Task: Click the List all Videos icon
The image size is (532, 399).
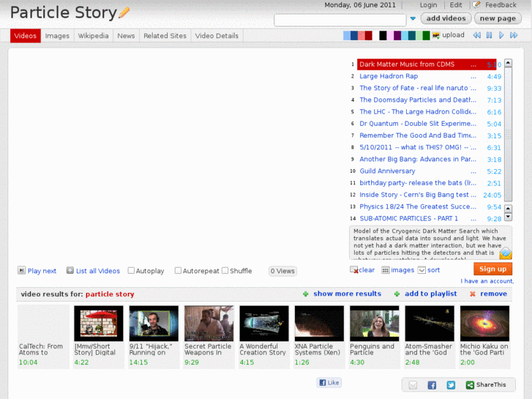Action: pos(70,270)
